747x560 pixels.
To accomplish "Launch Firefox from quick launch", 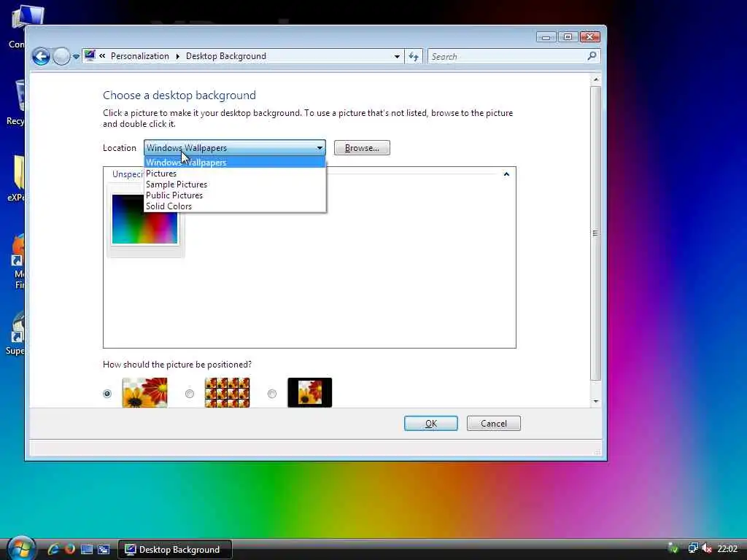I will [x=70, y=549].
